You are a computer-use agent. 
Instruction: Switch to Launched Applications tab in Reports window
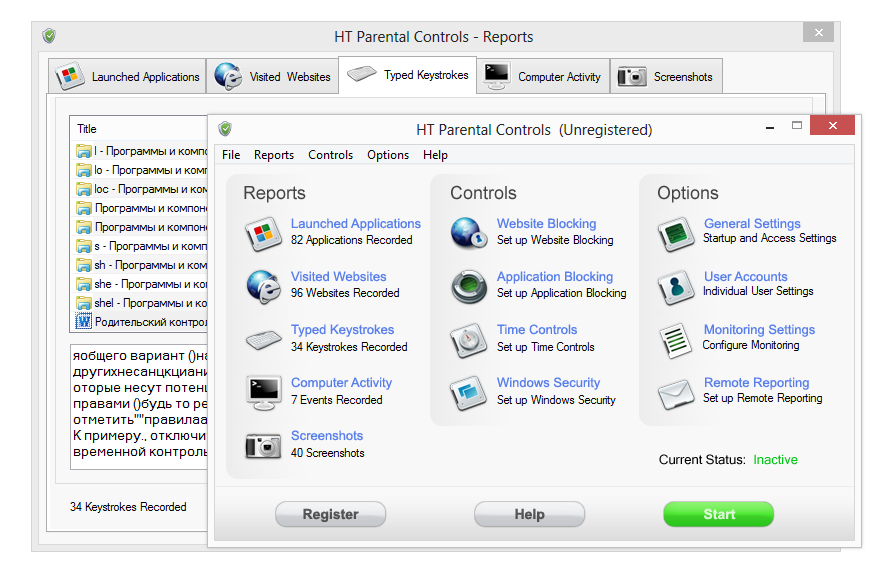[128, 76]
